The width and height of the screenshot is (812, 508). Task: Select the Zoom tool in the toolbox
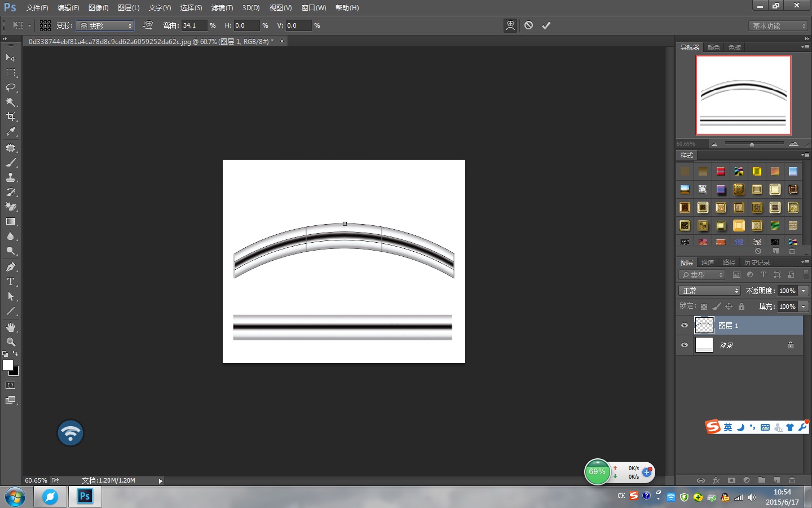point(11,342)
